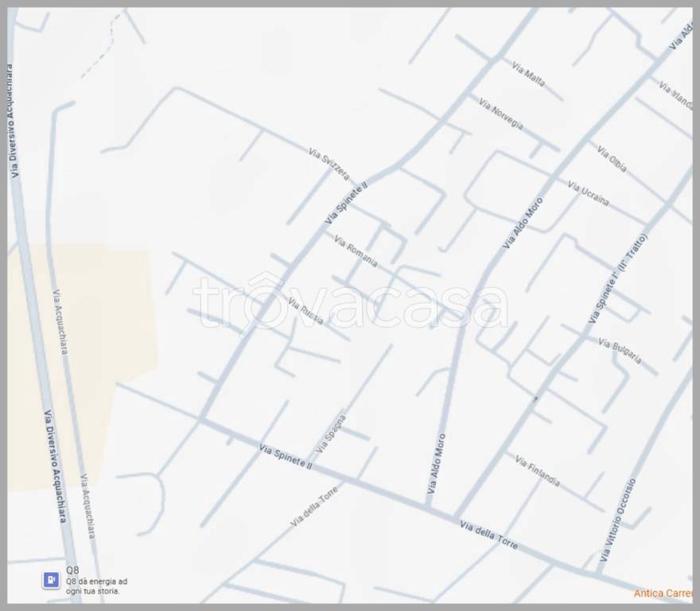Open the Antica Carrer place label

[663, 593]
